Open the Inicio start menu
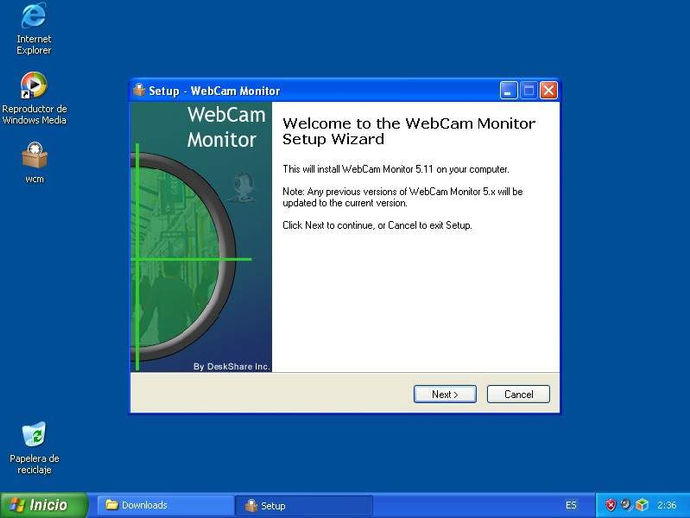690x518 pixels. click(44, 505)
